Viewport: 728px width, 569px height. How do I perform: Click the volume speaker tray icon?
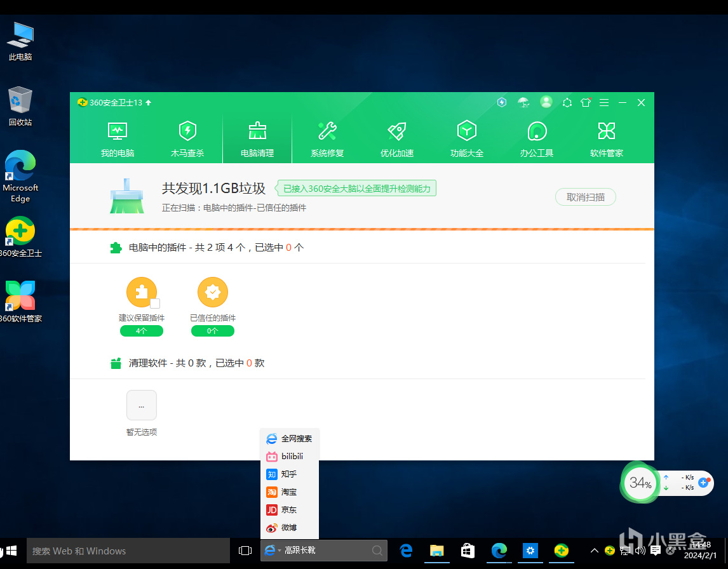tap(640, 551)
